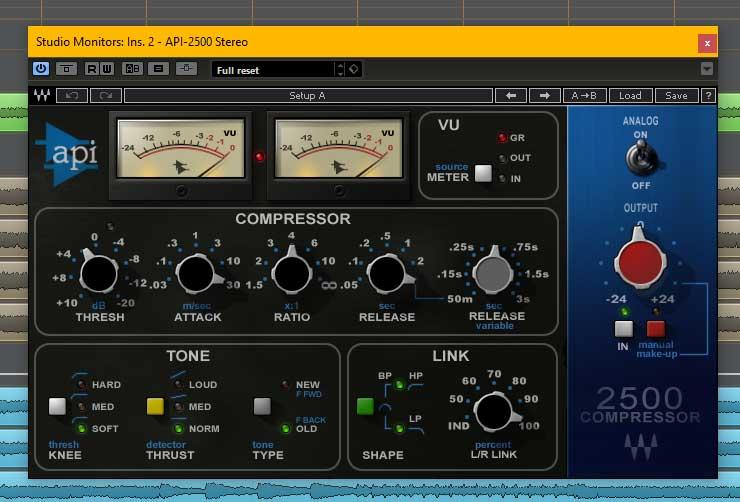Click the OUT meter indicator LED

pyautogui.click(x=503, y=159)
